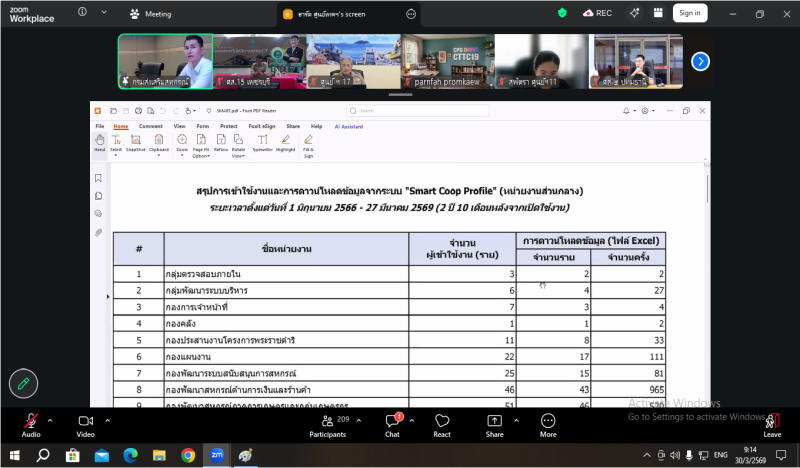This screenshot has width=800, height=468.
Task: Open the Meeting tab
Action: (x=151, y=14)
